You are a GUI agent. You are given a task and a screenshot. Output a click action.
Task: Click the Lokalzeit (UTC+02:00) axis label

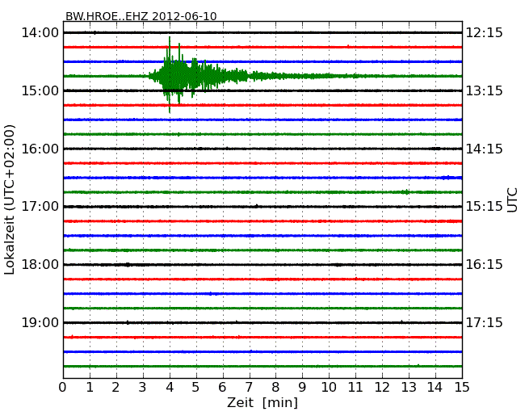tap(10, 199)
